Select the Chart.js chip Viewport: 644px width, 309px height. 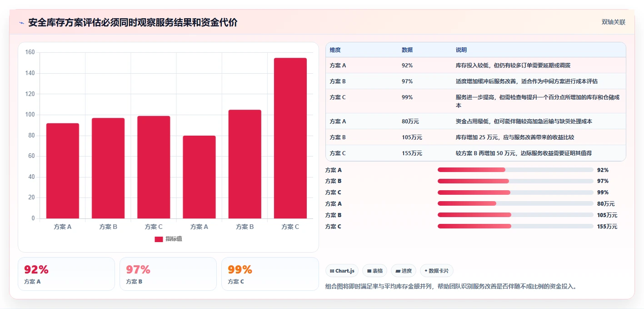click(x=342, y=271)
